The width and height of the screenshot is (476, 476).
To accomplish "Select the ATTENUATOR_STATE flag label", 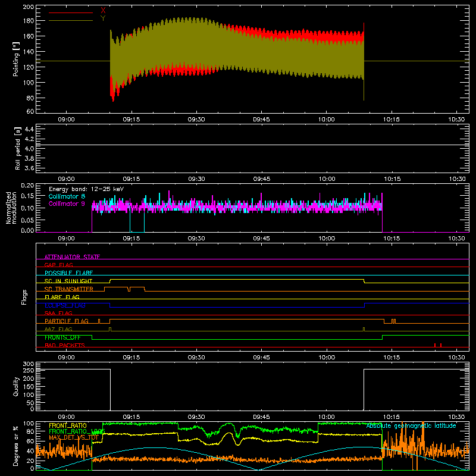I will (x=72, y=257).
